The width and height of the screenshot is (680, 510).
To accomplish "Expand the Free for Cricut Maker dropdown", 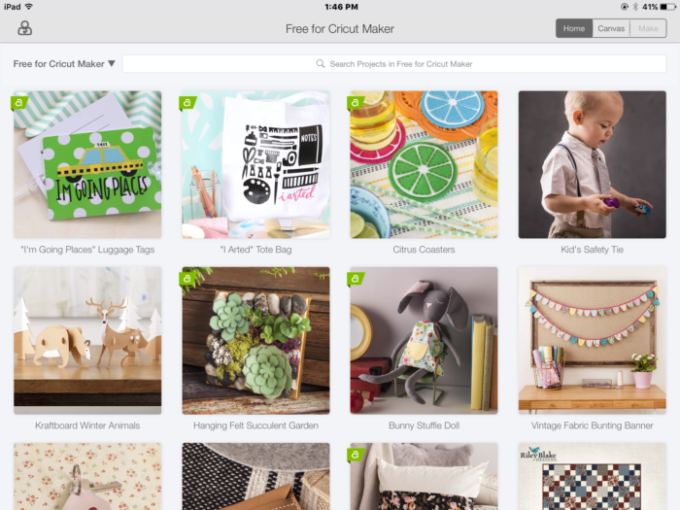I will tap(64, 64).
